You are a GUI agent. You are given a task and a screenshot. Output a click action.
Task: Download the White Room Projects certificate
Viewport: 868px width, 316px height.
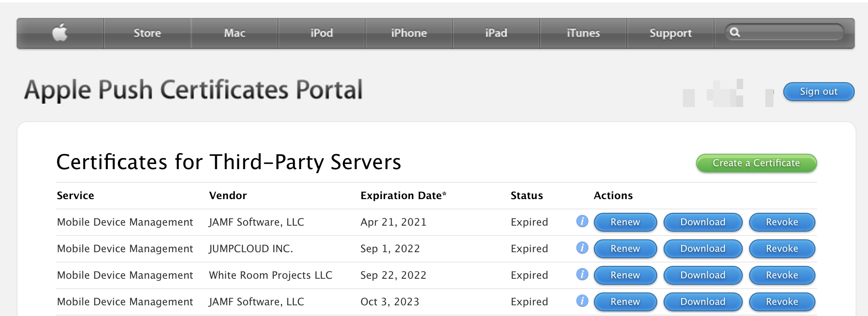click(703, 275)
